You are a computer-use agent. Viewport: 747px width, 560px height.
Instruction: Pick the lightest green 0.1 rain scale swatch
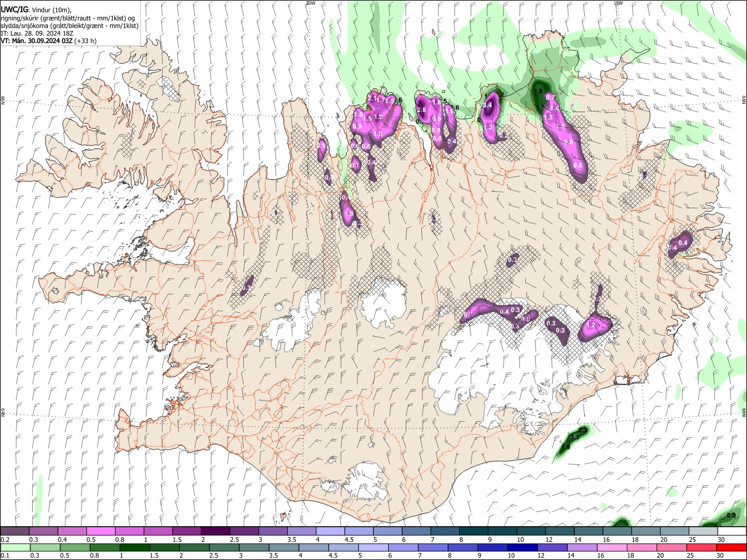pos(15,547)
